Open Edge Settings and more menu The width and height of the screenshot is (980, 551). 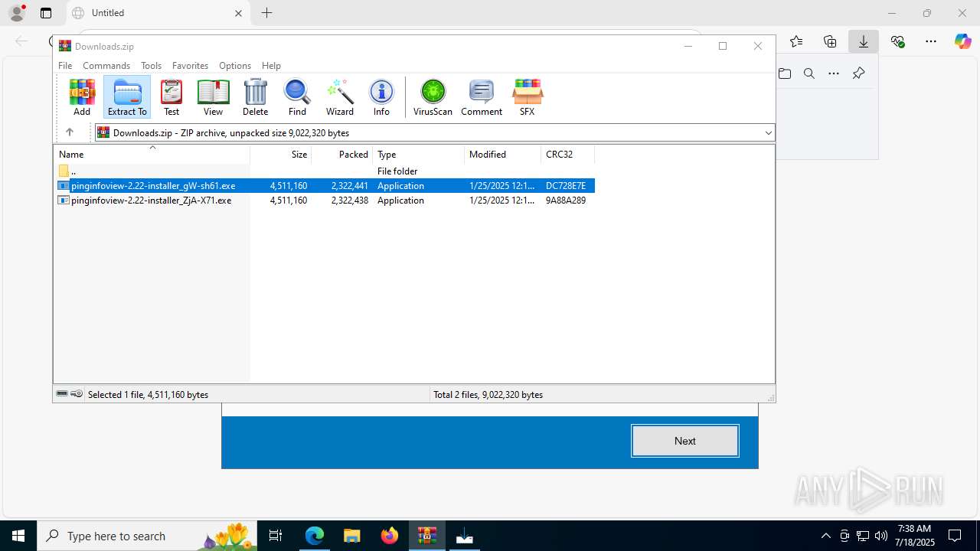click(x=931, y=41)
